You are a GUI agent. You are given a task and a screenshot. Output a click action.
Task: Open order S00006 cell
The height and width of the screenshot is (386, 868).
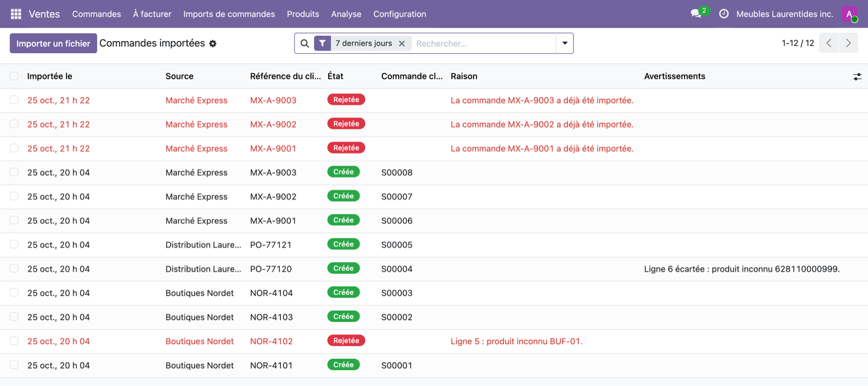pyautogui.click(x=397, y=221)
